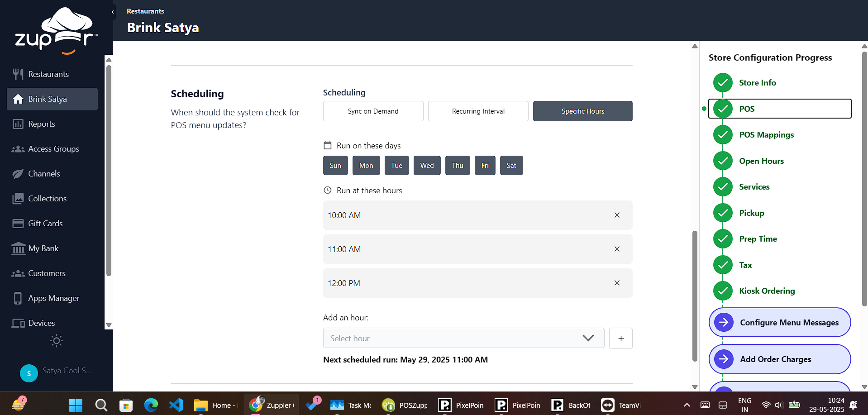Open the taskbar clock and date
The height and width of the screenshot is (415, 868).
tap(827, 405)
